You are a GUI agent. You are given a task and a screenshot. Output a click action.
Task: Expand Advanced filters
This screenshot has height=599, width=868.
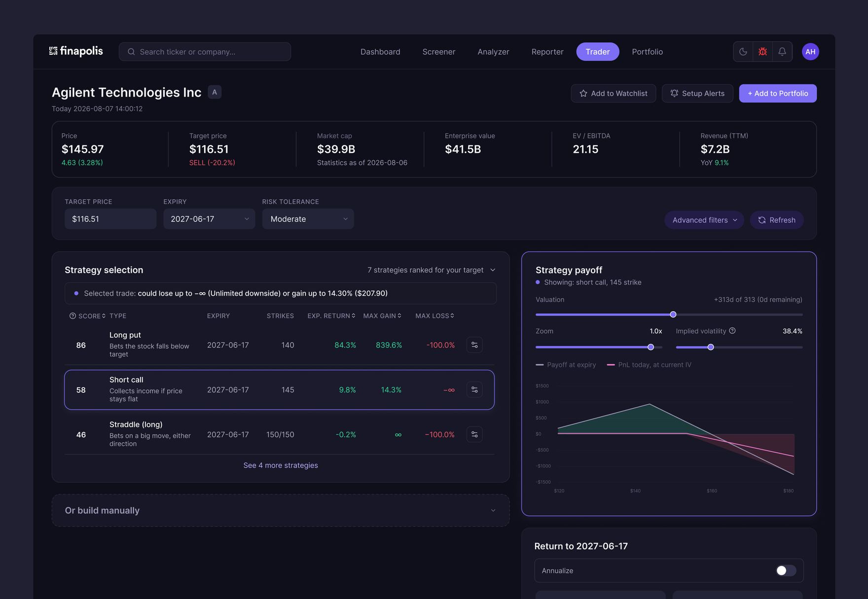point(704,220)
